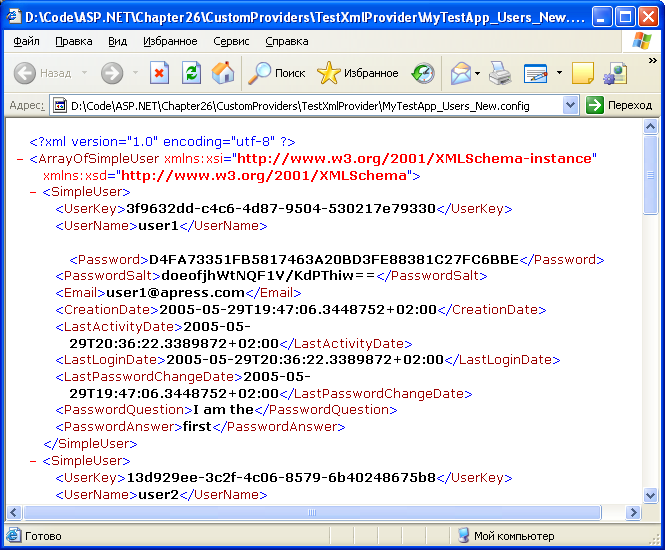Collapse the second SimpleUser XML node

[x=34, y=461]
